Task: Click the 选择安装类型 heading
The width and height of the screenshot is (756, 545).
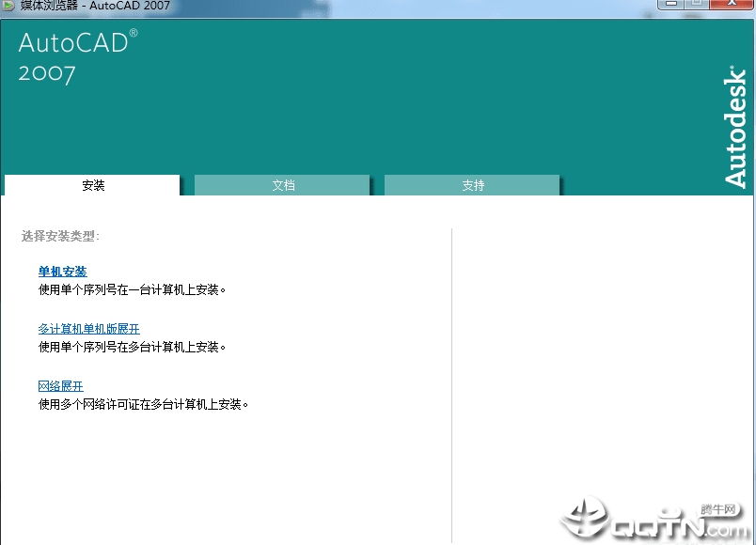Action: click(x=60, y=236)
